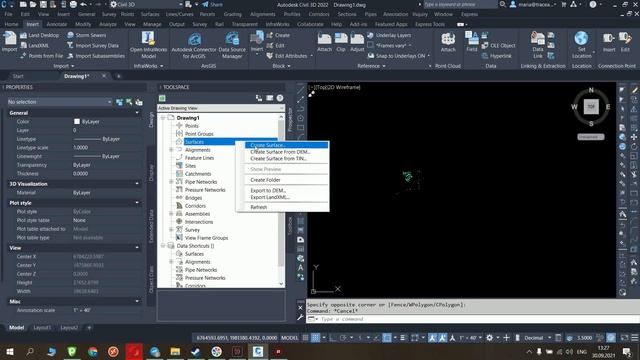
Task: Click the large Import icon in the ribbon
Action: point(9,39)
